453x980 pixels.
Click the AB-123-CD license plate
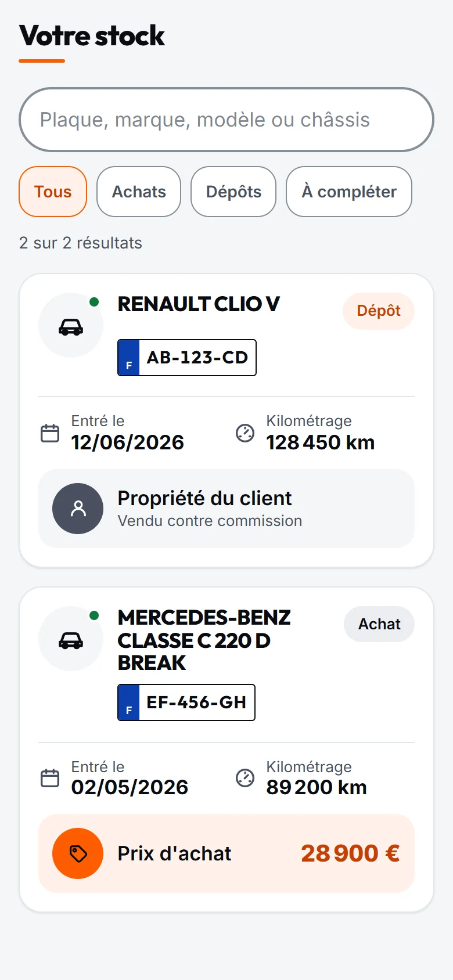click(x=187, y=358)
